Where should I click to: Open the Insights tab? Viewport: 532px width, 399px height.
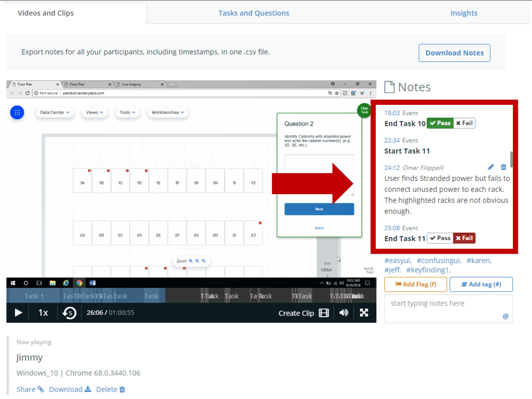[464, 13]
